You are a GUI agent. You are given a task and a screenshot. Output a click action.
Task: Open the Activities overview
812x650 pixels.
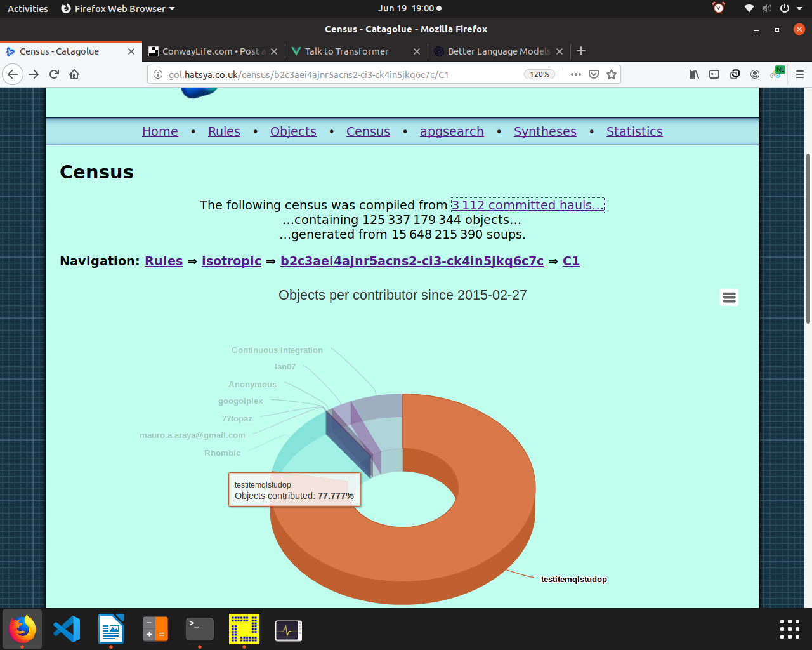click(28, 8)
